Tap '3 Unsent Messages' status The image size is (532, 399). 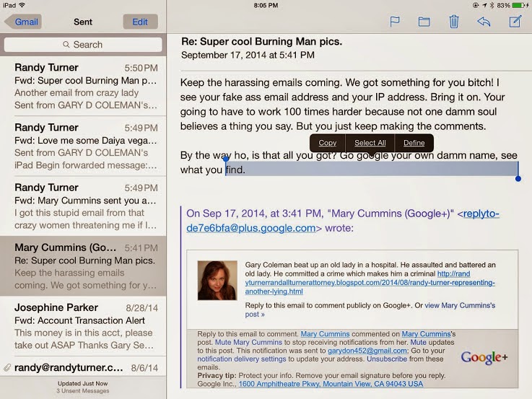coord(83,391)
